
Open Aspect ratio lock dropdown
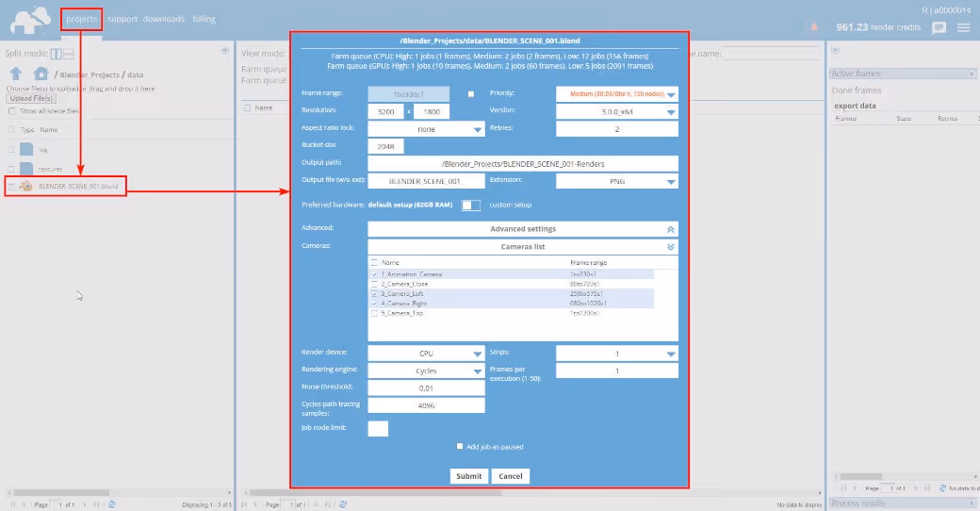[426, 129]
